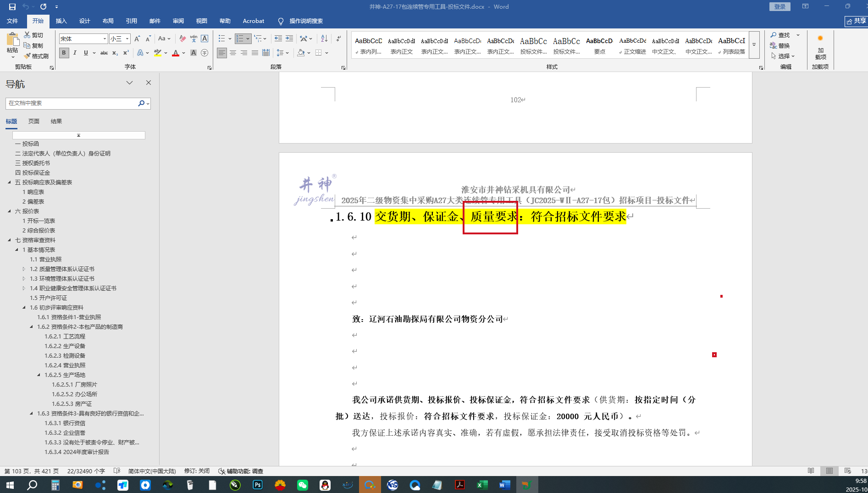This screenshot has width=868, height=493.
Task: Clear all formatting with the eraser icon
Action: 182,39
